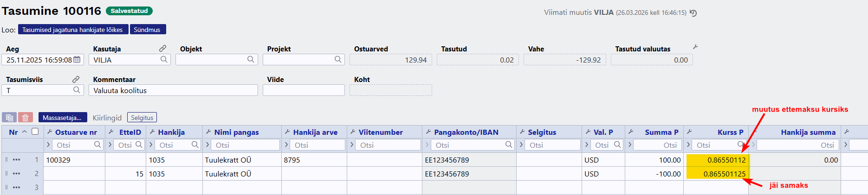Tick the select-all rows checkbox in the Nr header
868x195 pixels.
(x=35, y=132)
